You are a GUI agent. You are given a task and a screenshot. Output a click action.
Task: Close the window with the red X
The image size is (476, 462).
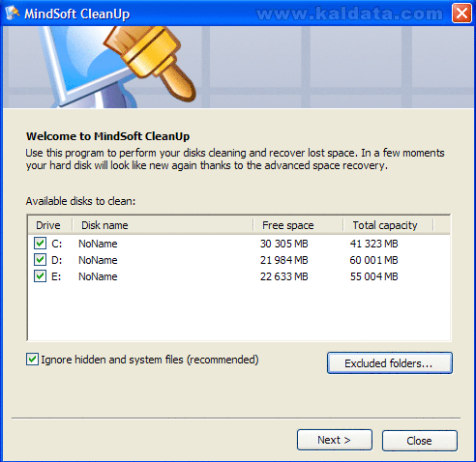[461, 14]
